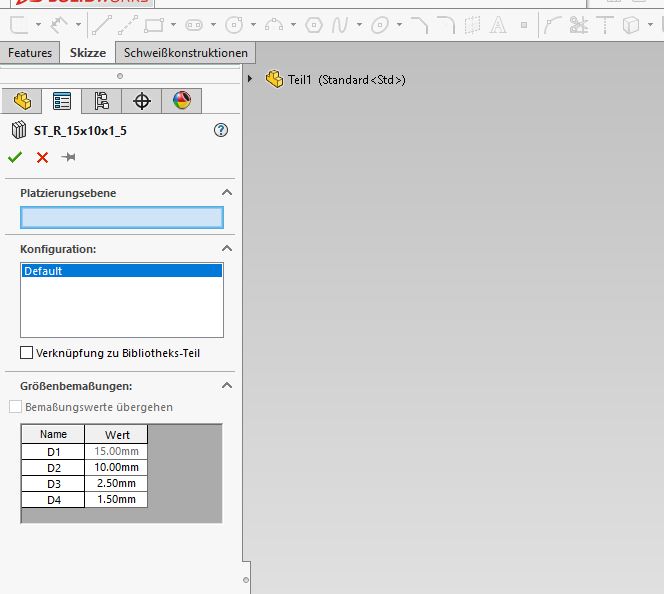The height and width of the screenshot is (594, 664).
Task: Confirm with the green checkmark
Action: click(15, 157)
